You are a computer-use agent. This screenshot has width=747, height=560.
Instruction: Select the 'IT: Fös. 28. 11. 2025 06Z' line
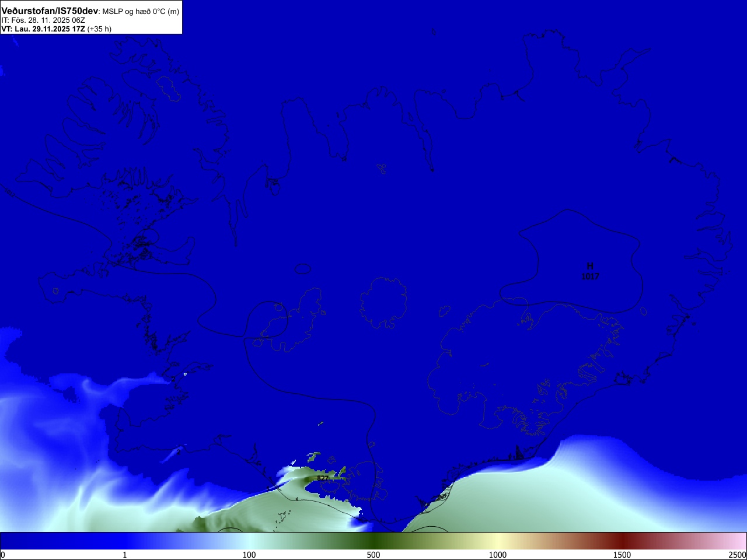tap(43, 20)
